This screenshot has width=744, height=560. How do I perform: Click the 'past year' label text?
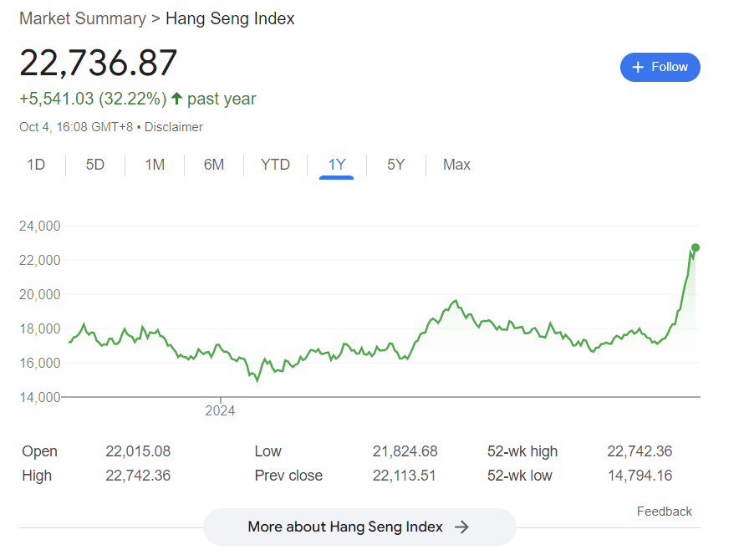pyautogui.click(x=222, y=99)
